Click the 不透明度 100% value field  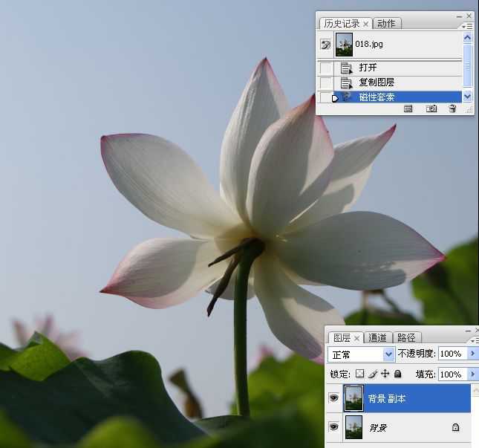[453, 354]
